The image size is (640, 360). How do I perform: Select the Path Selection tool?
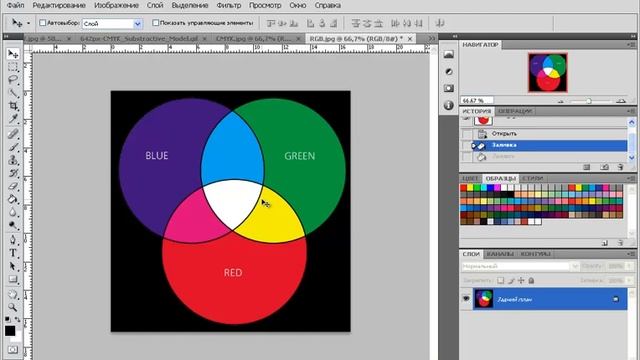click(13, 266)
